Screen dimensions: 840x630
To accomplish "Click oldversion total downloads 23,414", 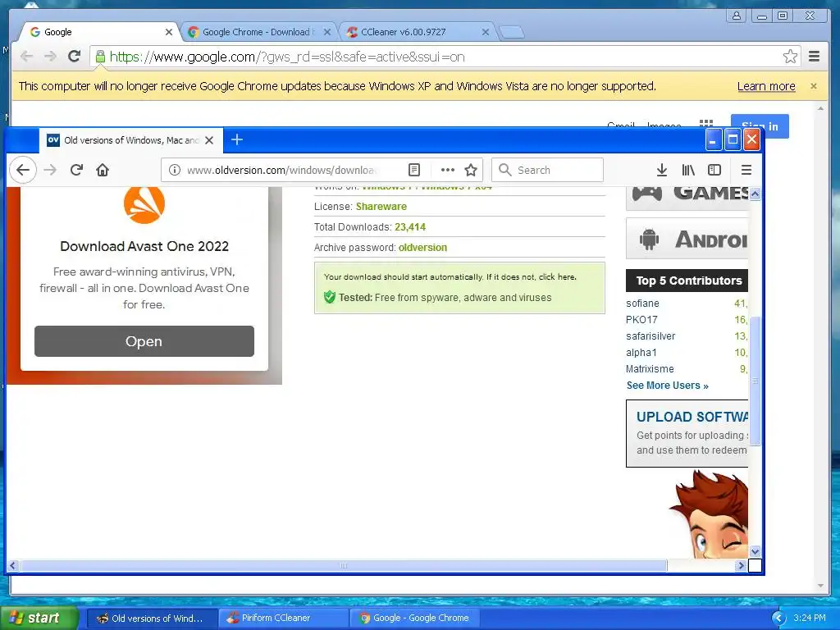I will (410, 227).
